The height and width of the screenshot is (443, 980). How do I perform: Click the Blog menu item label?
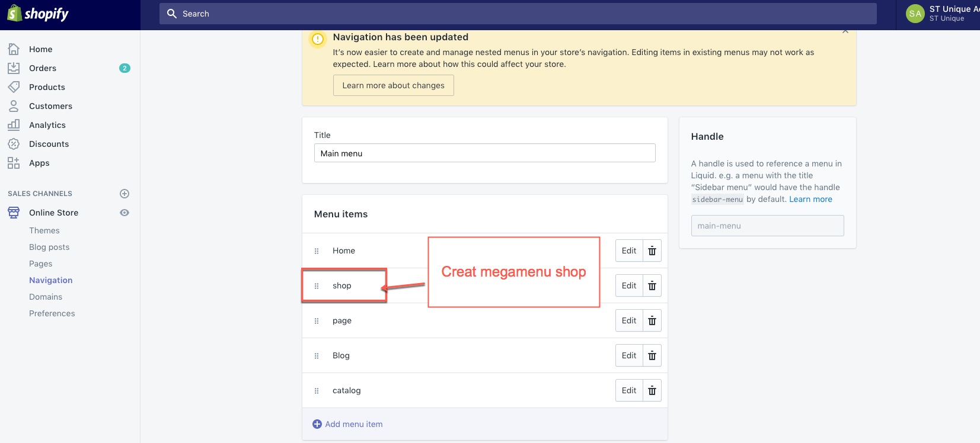click(x=341, y=355)
